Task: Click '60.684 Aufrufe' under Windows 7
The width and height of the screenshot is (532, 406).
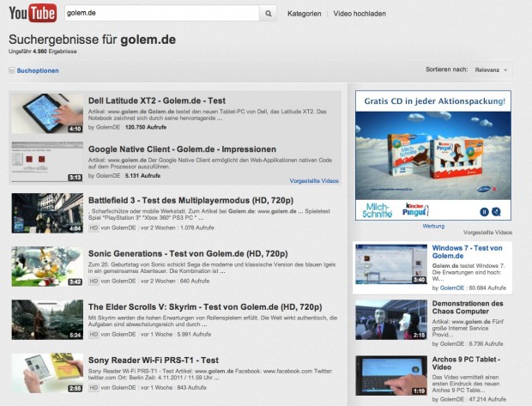Action: point(487,288)
